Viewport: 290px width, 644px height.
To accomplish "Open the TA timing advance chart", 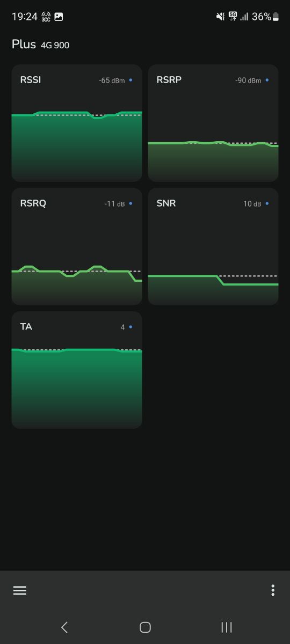I will click(x=77, y=370).
